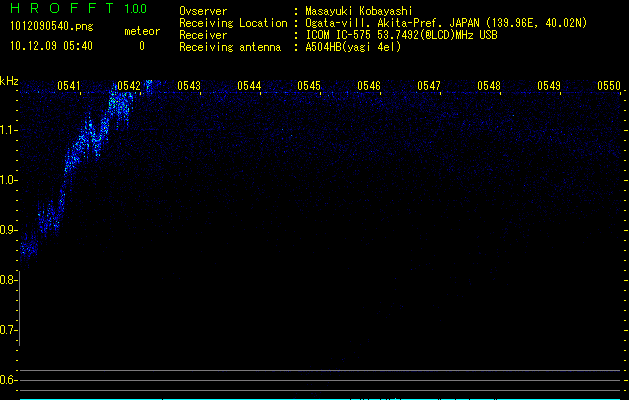Viewport: 629px width, 400px height.
Task: Click the 0545 time marker
Action: [309, 86]
